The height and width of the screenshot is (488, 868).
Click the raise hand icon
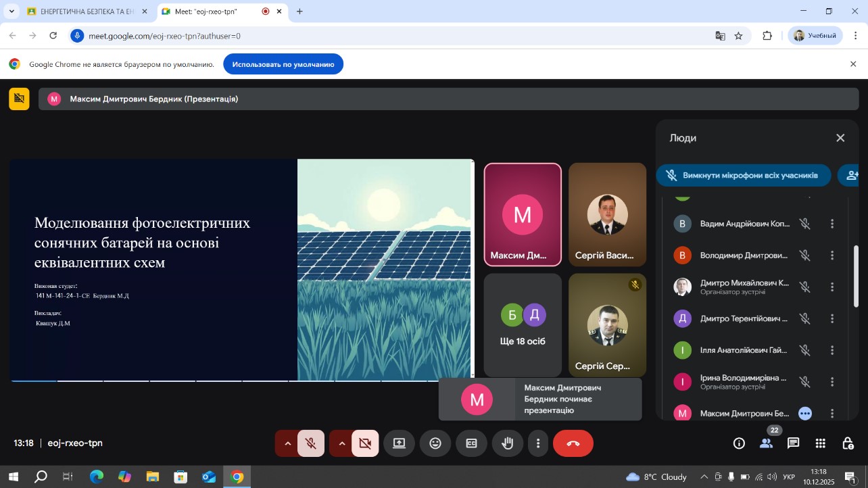[x=507, y=443]
